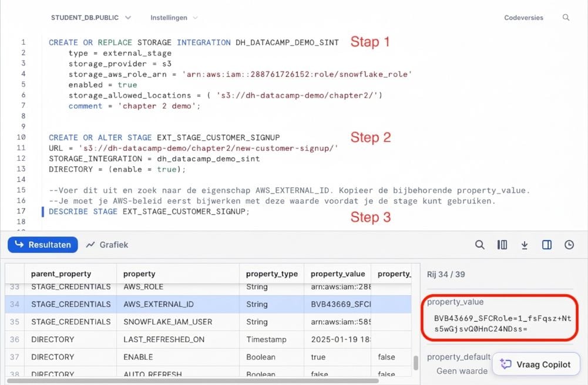588x385 pixels.
Task: Click the true value in row 37
Action: 338,357
